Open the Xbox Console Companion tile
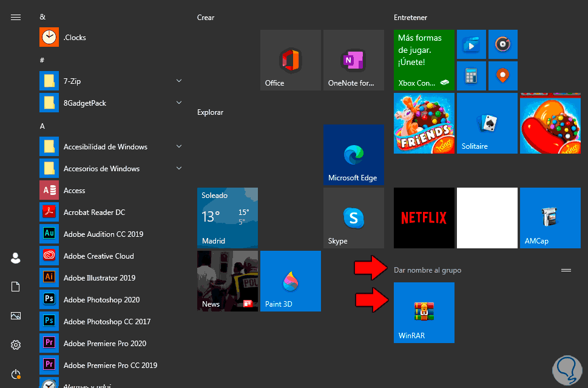 click(x=424, y=60)
